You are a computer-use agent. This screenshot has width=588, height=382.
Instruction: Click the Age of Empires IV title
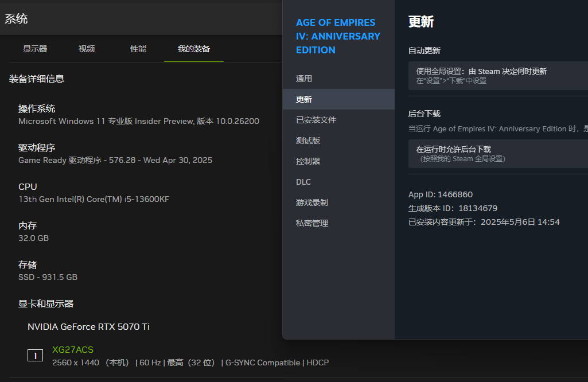(338, 36)
